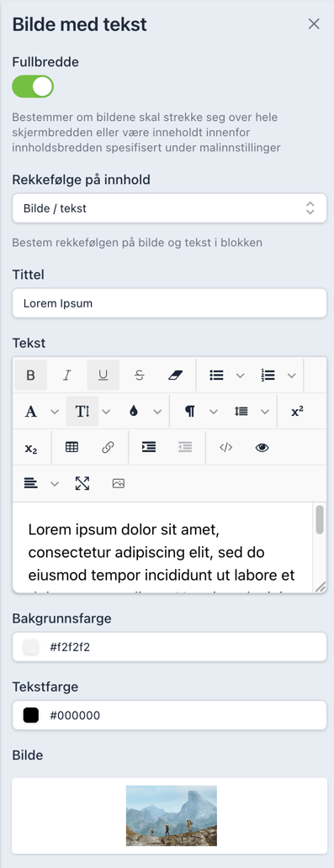Screen dimensions: 334x868
Task: Insert a table
Action: pyautogui.click(x=72, y=448)
